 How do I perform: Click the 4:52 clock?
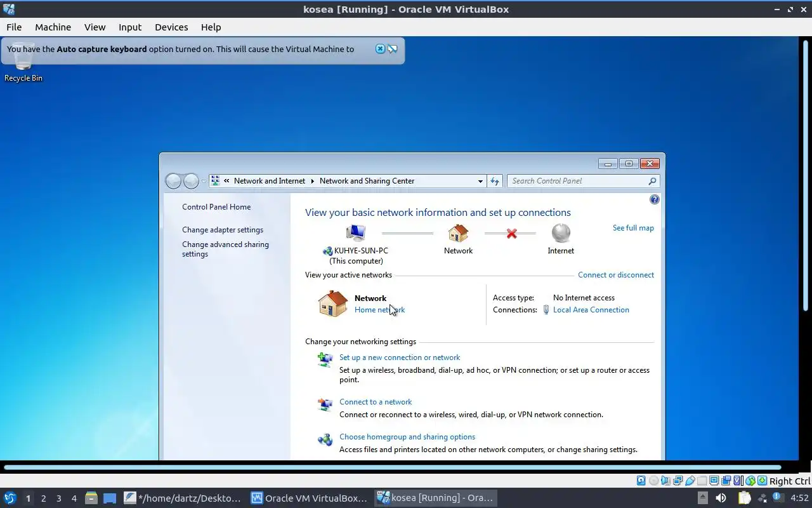[x=799, y=498]
